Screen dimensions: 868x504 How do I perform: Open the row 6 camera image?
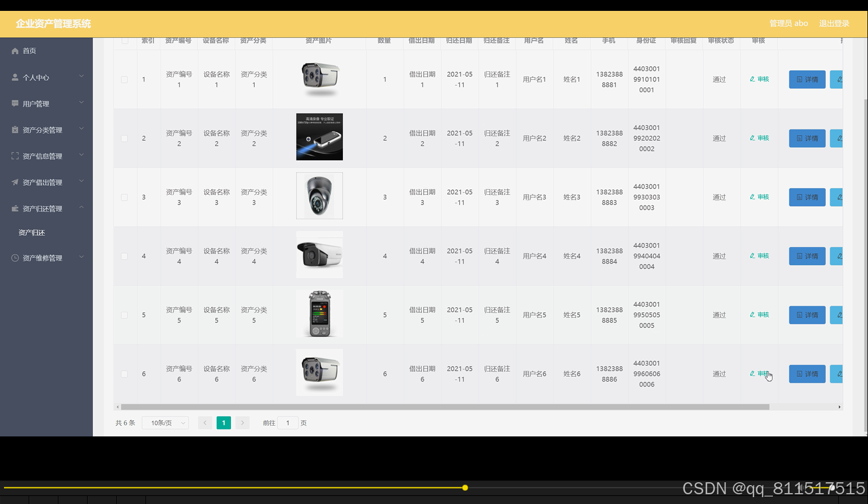pyautogui.click(x=319, y=372)
